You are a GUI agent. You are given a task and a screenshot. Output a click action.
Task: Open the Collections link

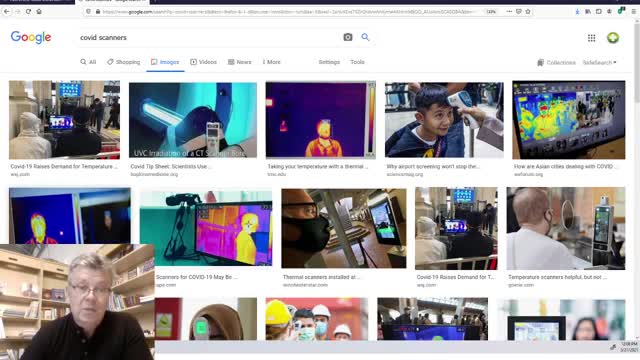pos(561,62)
